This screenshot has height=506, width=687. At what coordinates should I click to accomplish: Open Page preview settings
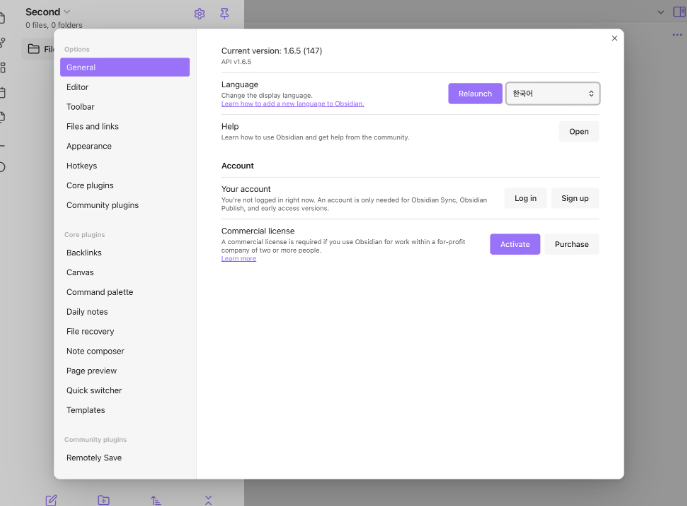(125, 371)
